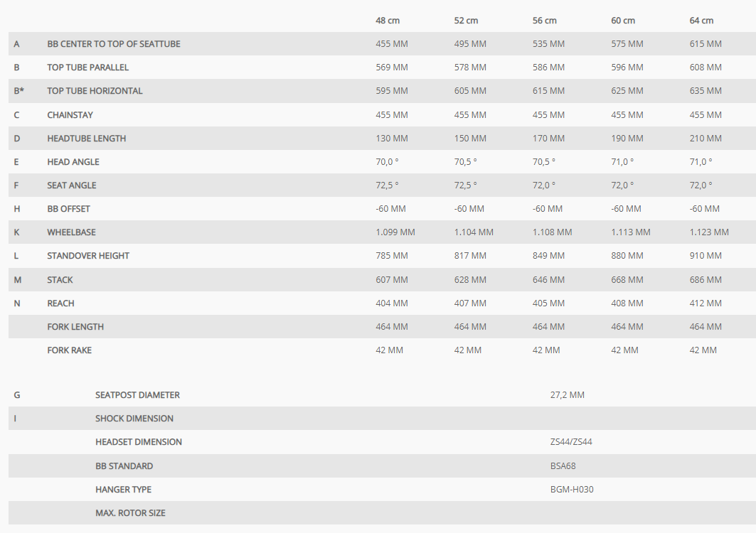Screen dimensions: 756x533
Task: Click the STACK value 646 MM
Action: point(548,280)
